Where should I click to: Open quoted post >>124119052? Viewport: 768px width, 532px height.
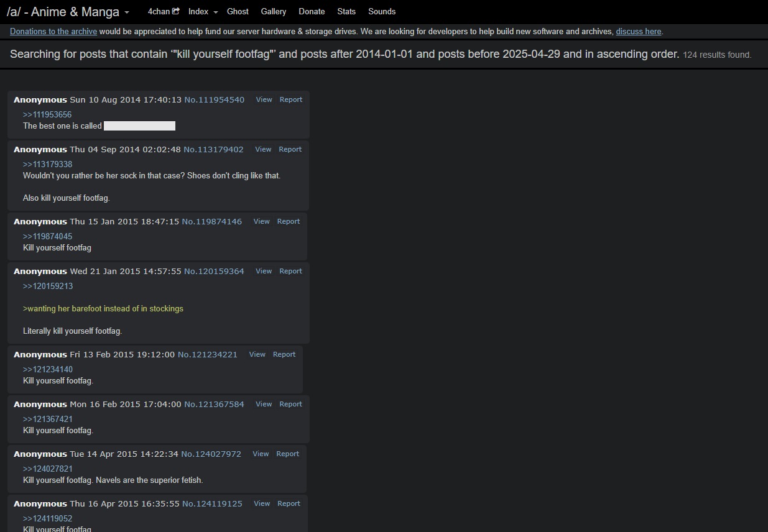[x=48, y=518]
